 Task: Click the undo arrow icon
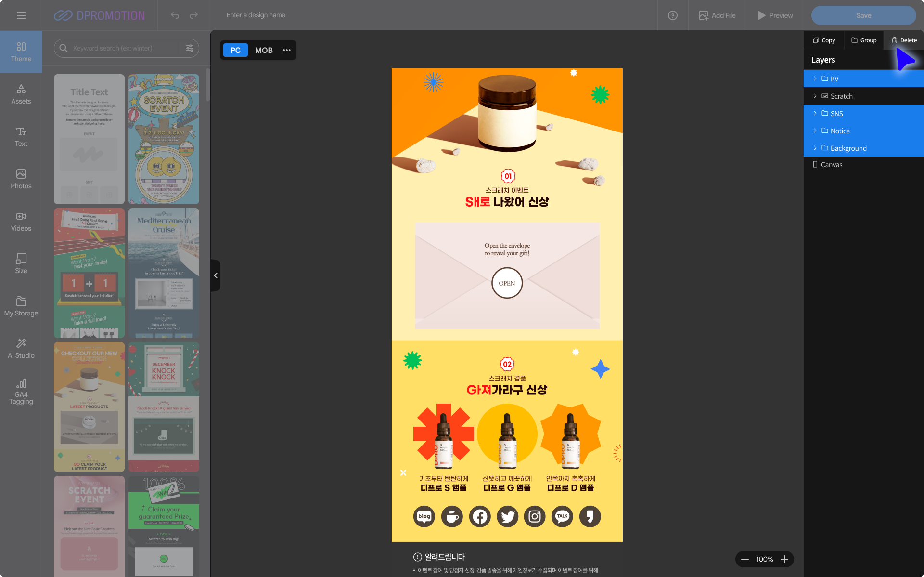coord(175,15)
